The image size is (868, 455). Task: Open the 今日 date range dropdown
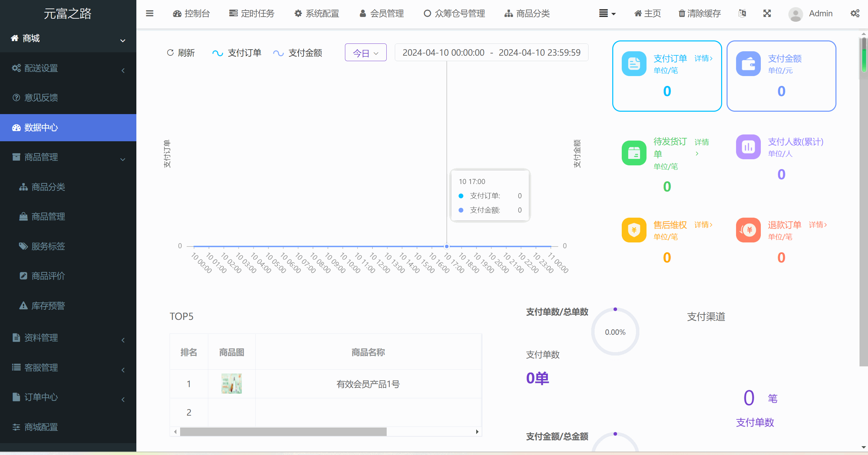(365, 53)
